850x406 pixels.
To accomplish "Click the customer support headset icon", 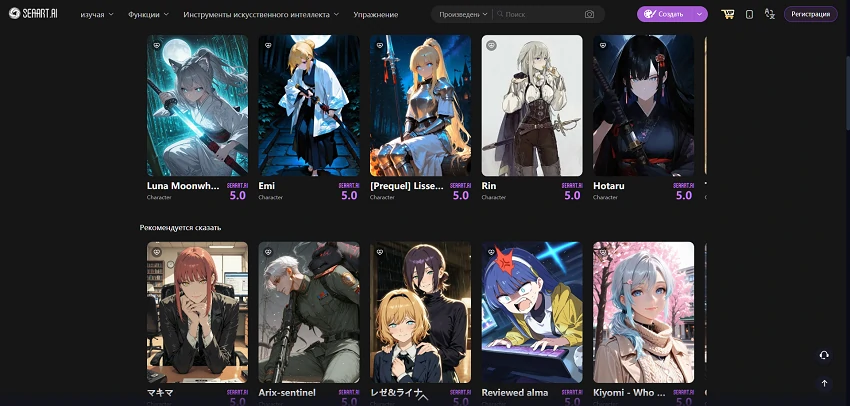I will [x=824, y=355].
